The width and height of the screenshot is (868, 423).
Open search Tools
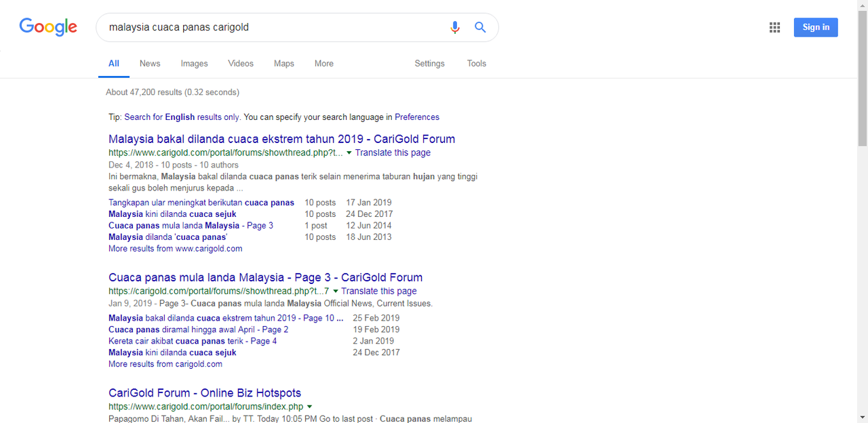click(477, 64)
